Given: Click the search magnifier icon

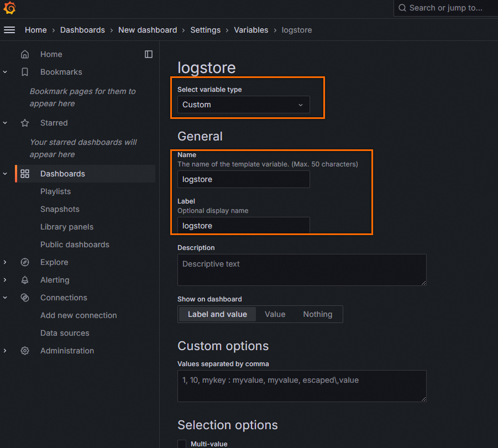Looking at the screenshot, I should click(402, 8).
